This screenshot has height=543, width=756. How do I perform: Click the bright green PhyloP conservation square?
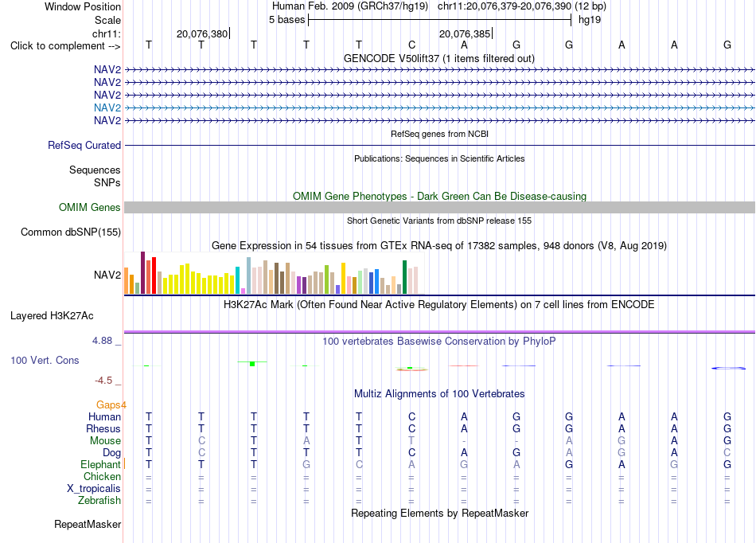[x=252, y=364]
